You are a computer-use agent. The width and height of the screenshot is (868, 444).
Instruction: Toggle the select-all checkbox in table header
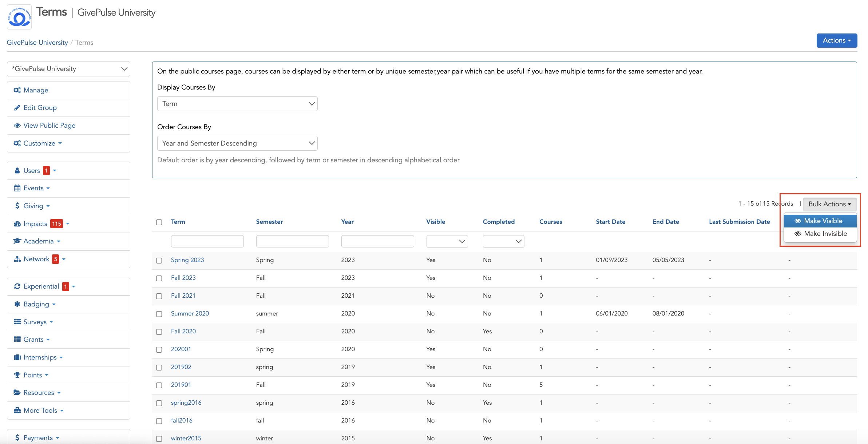(159, 222)
